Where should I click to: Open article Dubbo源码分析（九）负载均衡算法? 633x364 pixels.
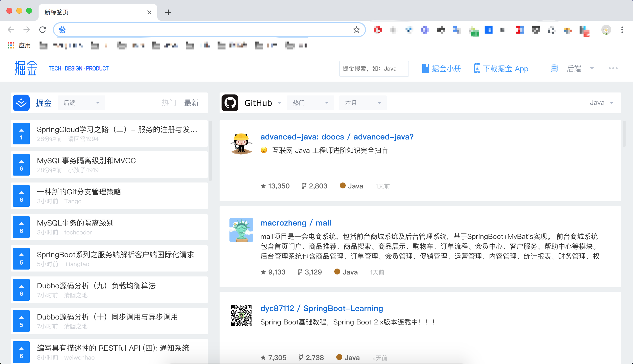click(x=96, y=286)
